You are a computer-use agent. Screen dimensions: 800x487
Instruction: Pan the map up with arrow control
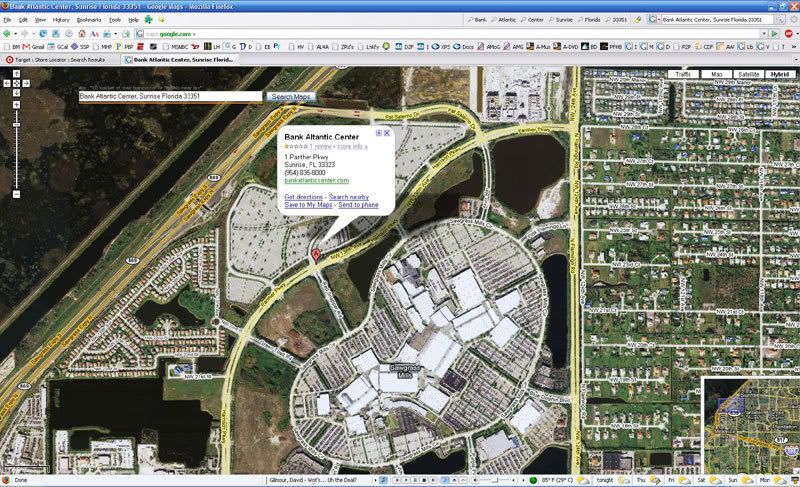pyautogui.click(x=16, y=74)
